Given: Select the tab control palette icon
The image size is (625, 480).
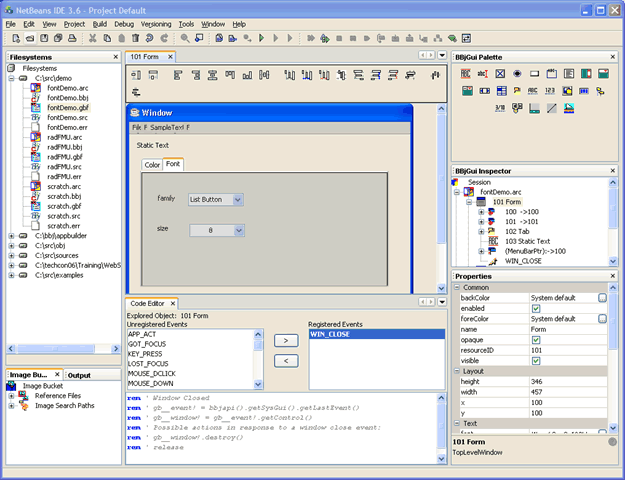Looking at the screenshot, I should [517, 91].
